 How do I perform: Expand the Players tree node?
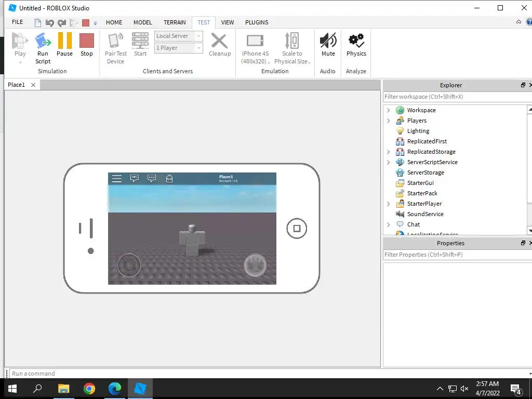389,121
